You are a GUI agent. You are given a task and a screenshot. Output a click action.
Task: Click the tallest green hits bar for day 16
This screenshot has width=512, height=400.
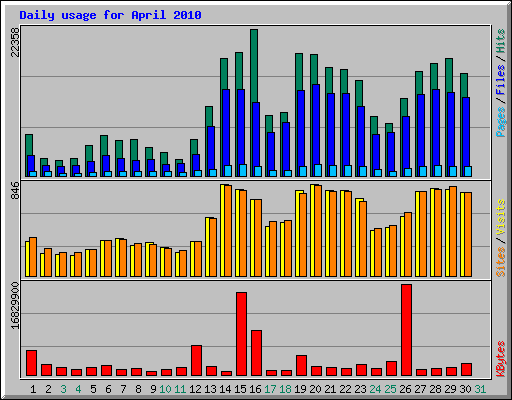[254, 66]
